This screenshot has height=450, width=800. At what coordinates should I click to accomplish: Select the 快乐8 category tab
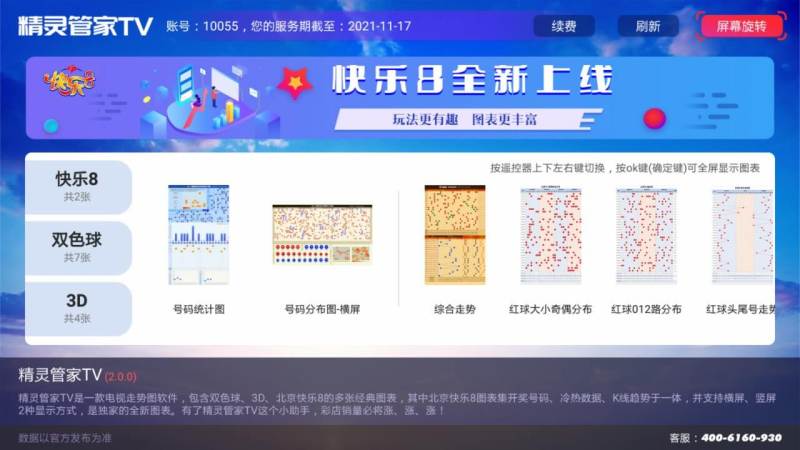pyautogui.click(x=78, y=187)
